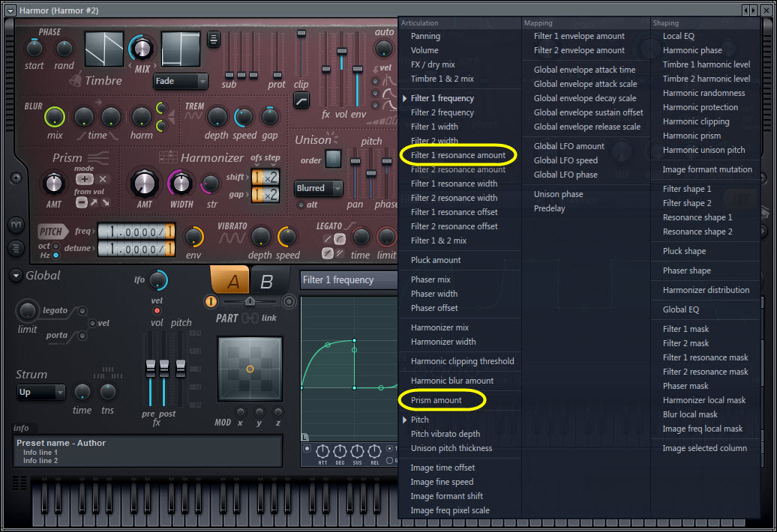The width and height of the screenshot is (777, 532).
Task: Choose Harmonic prism under Shaping
Action: coord(691,136)
